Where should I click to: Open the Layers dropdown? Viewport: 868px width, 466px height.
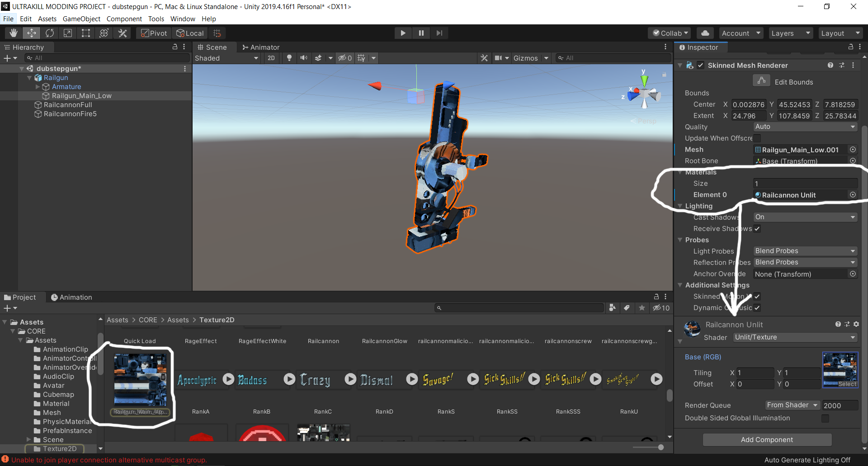[790, 33]
